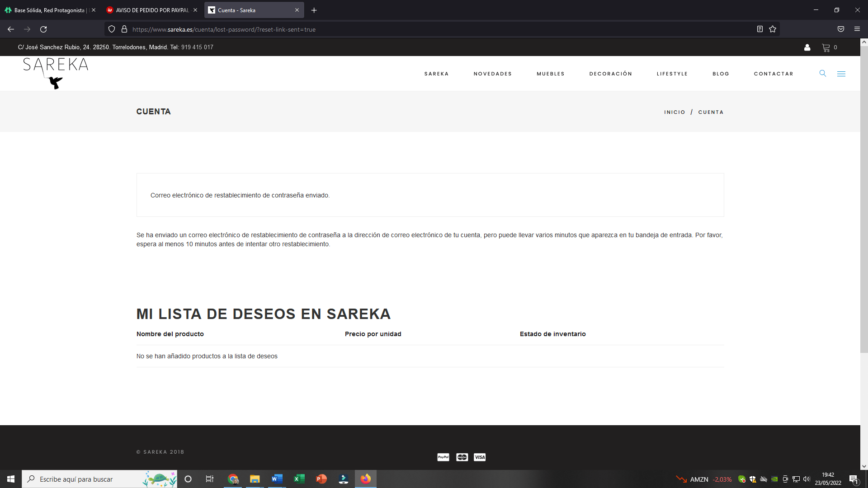Image resolution: width=868 pixels, height=488 pixels.
Task: Reload the page with refresh icon
Action: [x=43, y=29]
